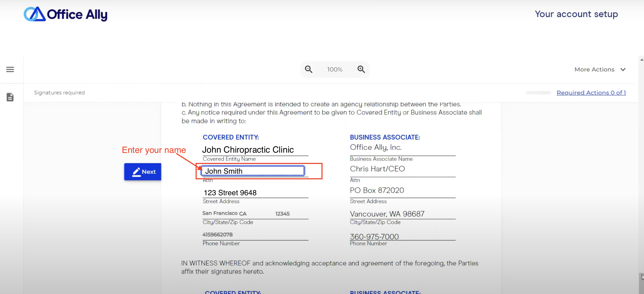
Task: Click the PO Box 872020 address
Action: pyautogui.click(x=377, y=190)
